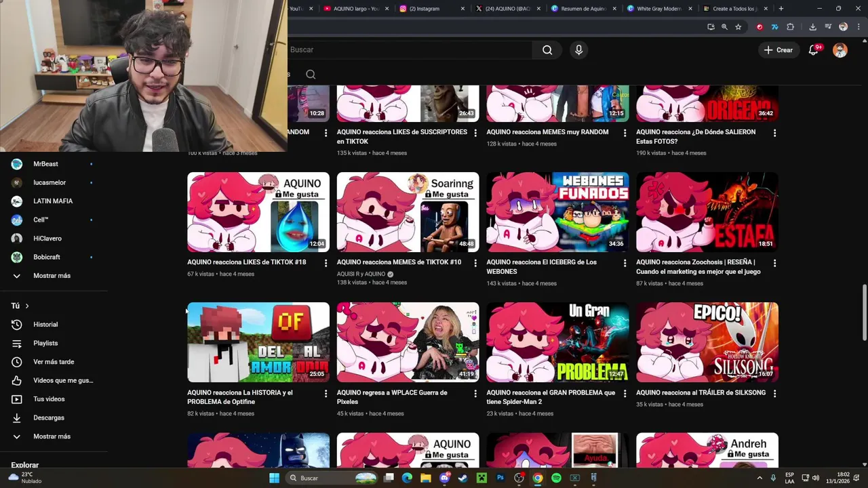The image size is (868, 488).
Task: Switch to White Gray Modern tab
Action: 658,9
